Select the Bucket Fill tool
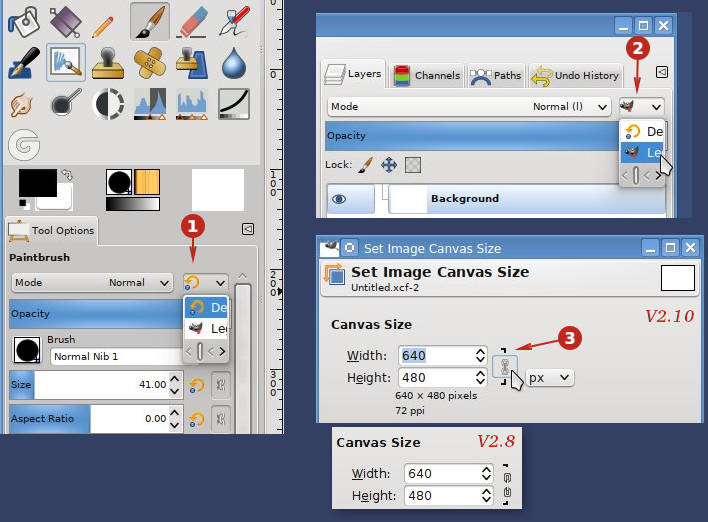 pyautogui.click(x=23, y=21)
